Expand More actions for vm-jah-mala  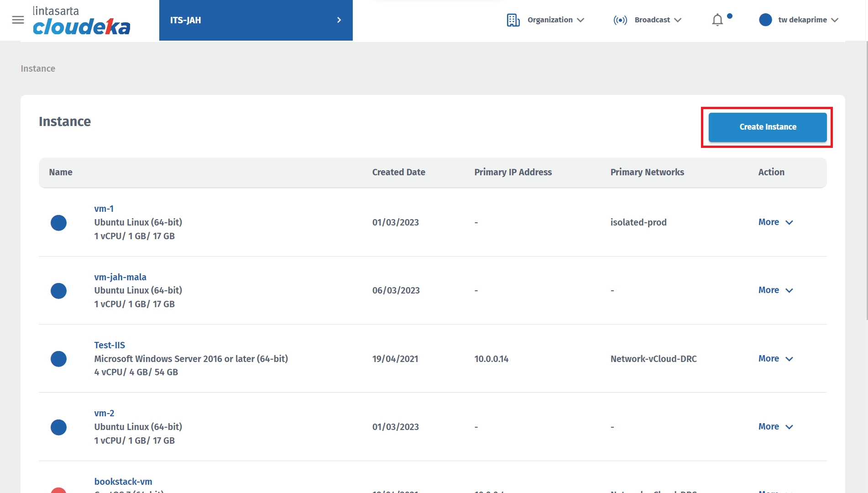(775, 290)
